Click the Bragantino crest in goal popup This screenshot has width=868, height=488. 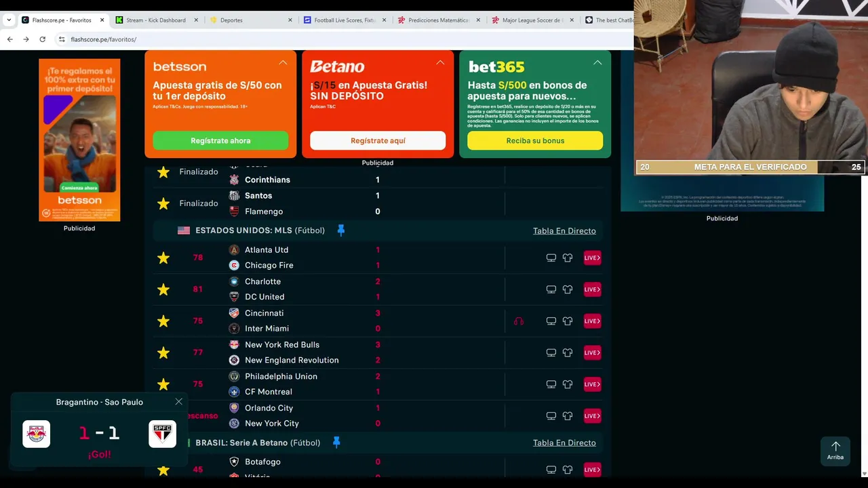[x=37, y=434]
